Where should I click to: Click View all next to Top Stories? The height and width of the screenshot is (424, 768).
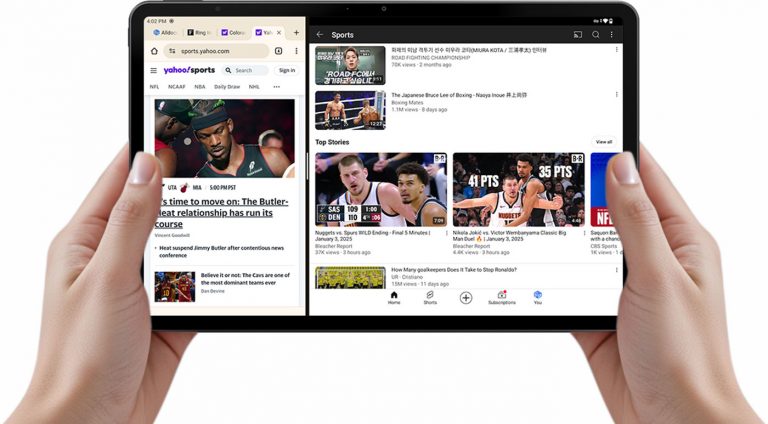(604, 142)
